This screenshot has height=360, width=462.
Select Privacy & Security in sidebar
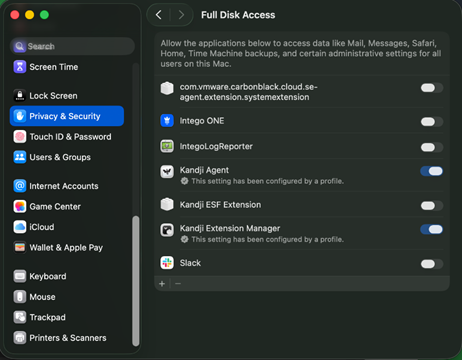pyautogui.click(x=67, y=116)
